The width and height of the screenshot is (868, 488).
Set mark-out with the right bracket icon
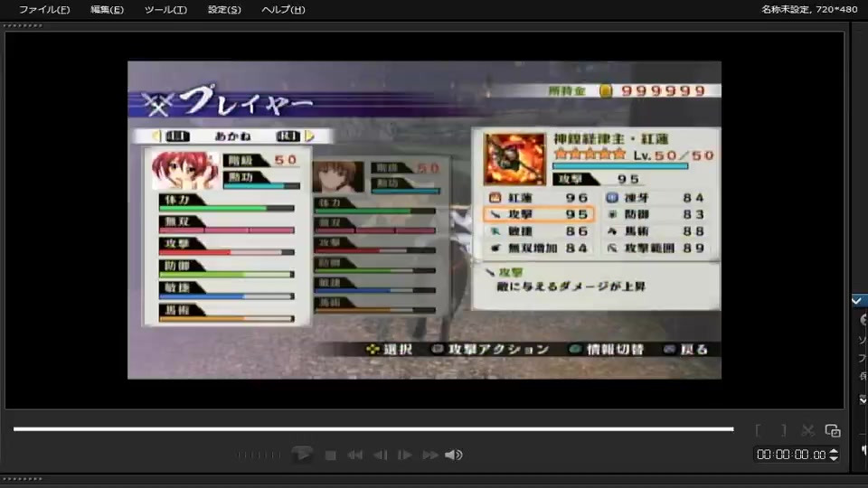tap(783, 430)
